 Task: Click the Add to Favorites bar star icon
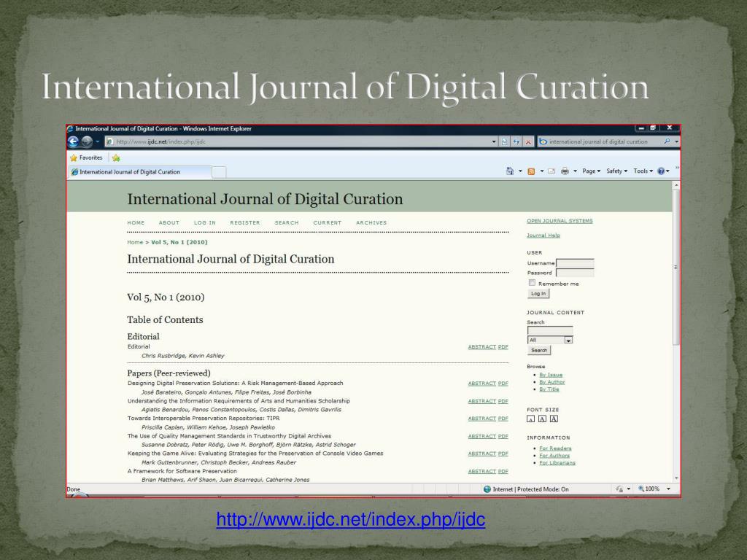tap(116, 157)
